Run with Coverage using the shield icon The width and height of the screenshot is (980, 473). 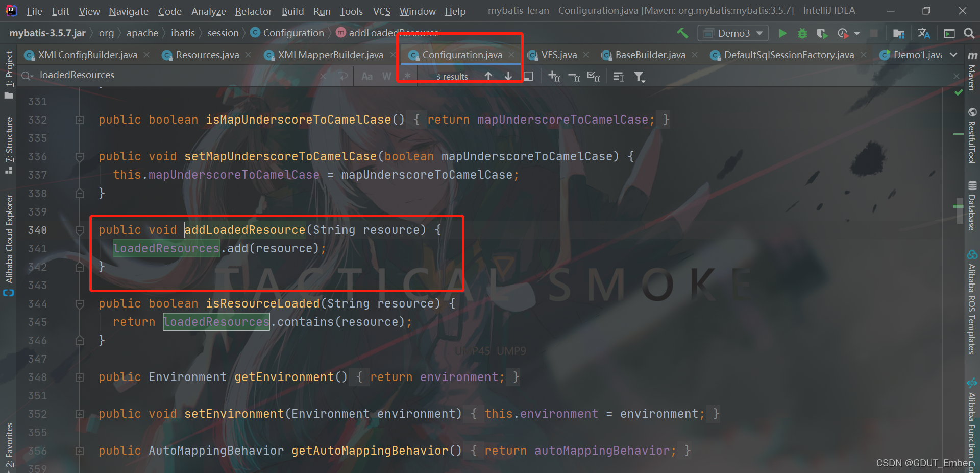[x=822, y=33]
